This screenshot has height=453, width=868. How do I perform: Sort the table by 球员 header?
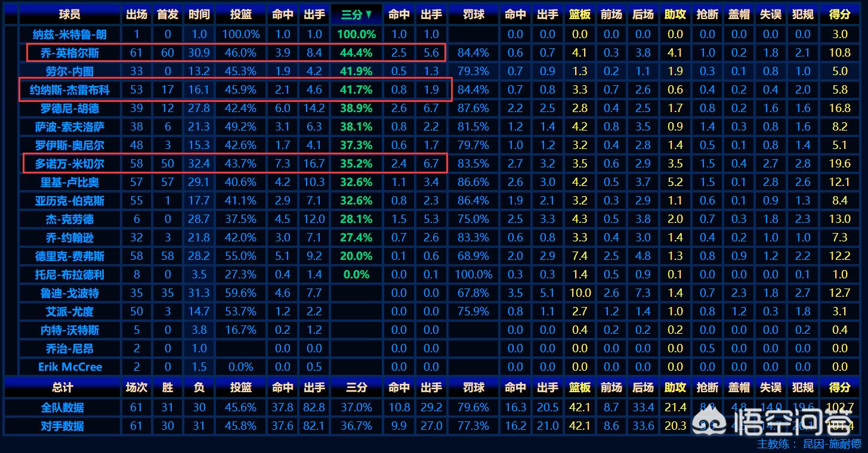pos(70,14)
